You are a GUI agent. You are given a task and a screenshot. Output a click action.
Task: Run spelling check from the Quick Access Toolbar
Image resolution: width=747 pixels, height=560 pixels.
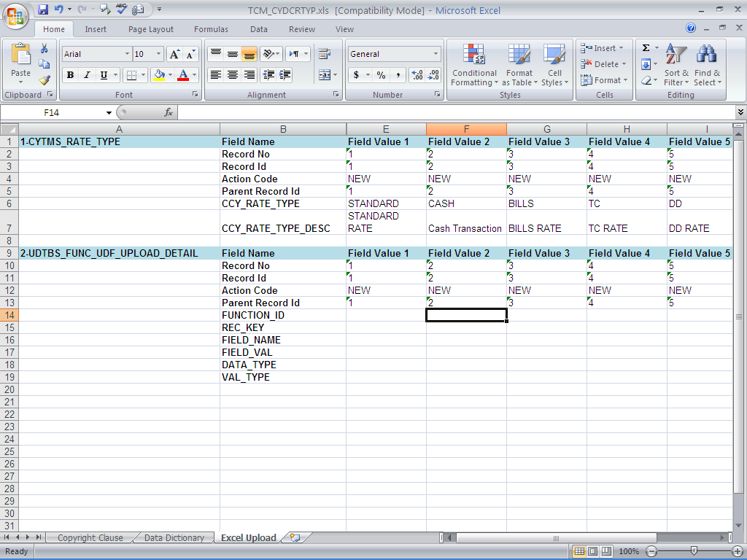[122, 9]
